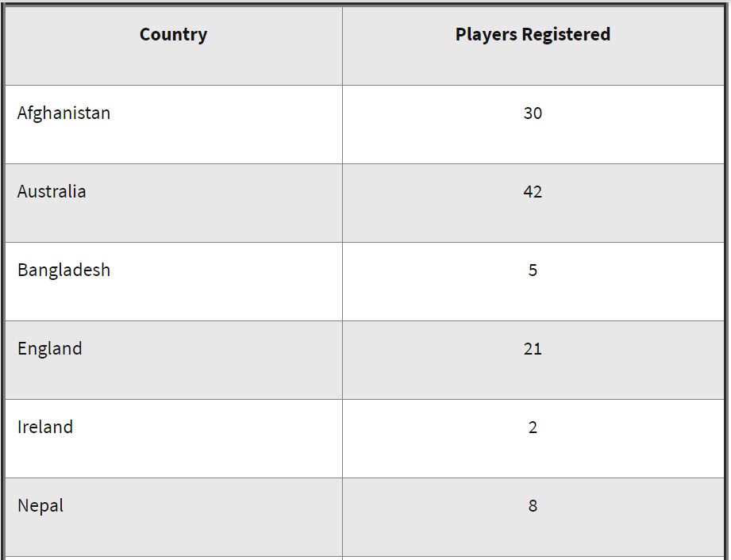Click Nepal's player count of 8

coord(533,506)
